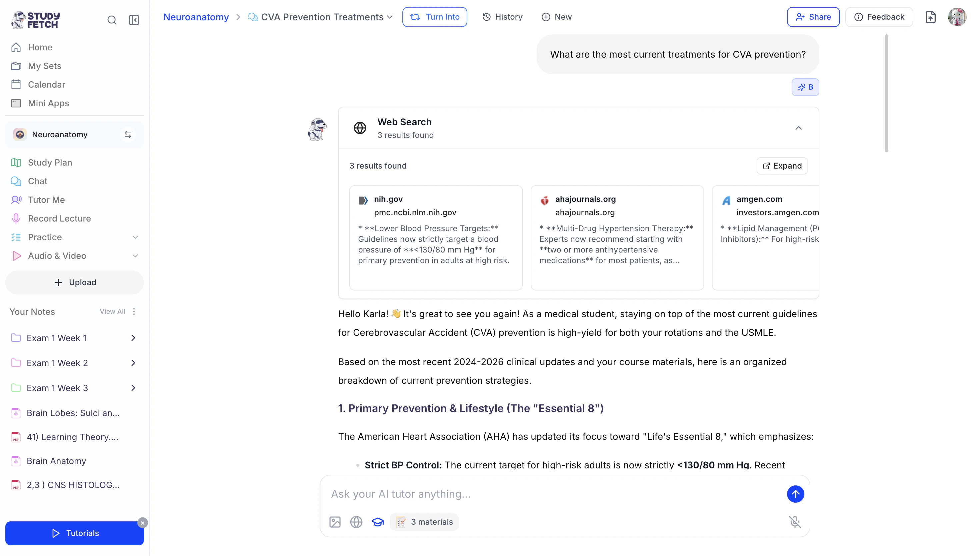The height and width of the screenshot is (556, 980).
Task: Unmute the microphone in chat input
Action: coord(795,522)
